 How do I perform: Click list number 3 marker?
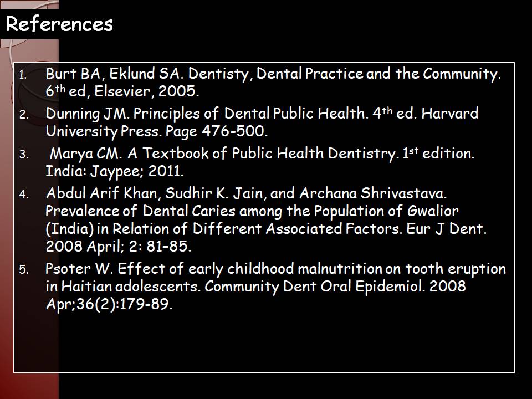pyautogui.click(x=23, y=155)
